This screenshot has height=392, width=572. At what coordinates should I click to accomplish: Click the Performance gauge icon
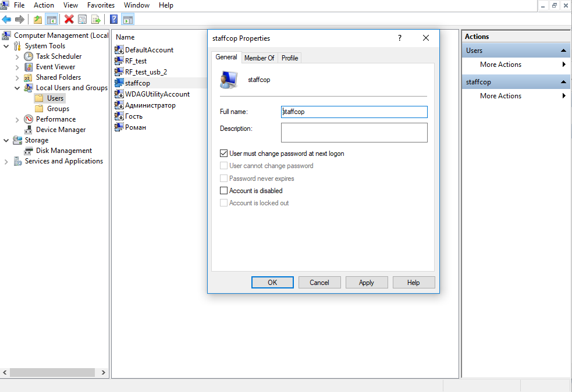coord(29,119)
